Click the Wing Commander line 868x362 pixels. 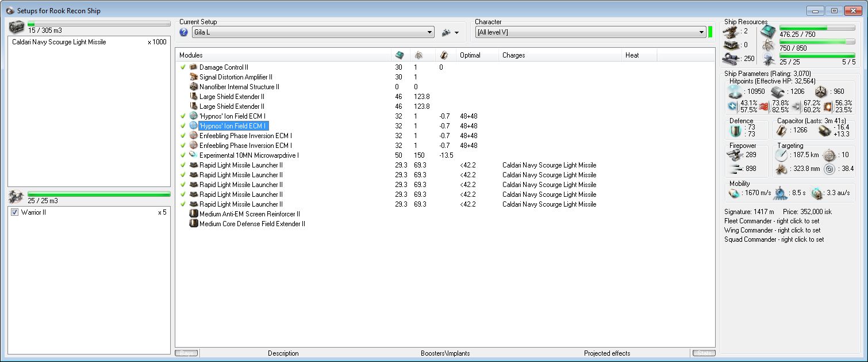[772, 230]
